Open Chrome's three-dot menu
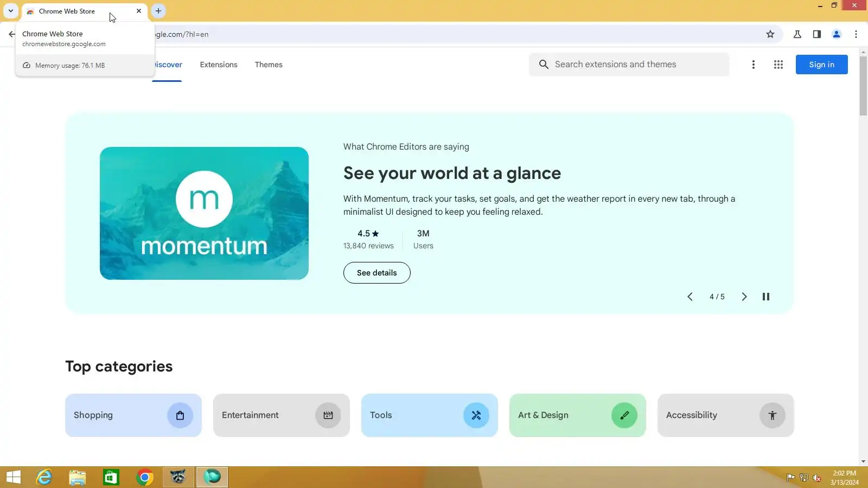 [856, 34]
